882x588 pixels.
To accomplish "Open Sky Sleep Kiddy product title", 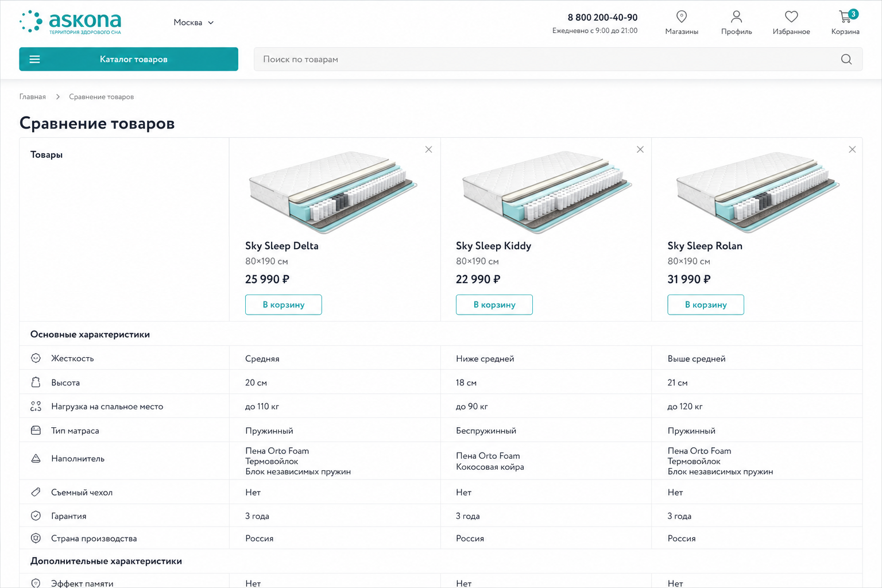I will 494,246.
